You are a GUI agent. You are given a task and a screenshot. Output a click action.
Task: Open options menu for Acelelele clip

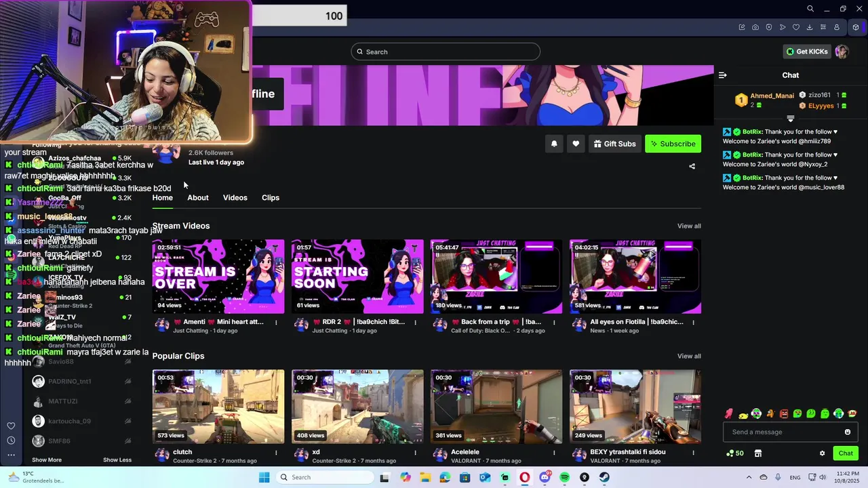point(554,452)
